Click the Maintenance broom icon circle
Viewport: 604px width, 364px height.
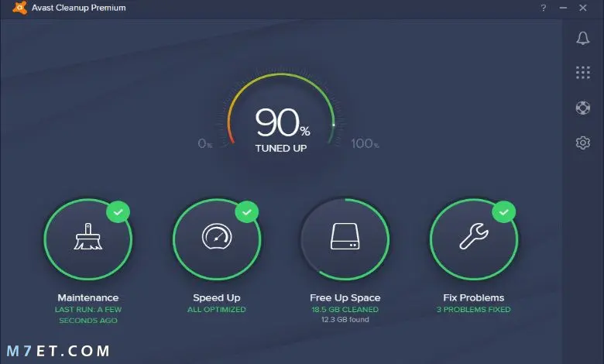coord(88,239)
